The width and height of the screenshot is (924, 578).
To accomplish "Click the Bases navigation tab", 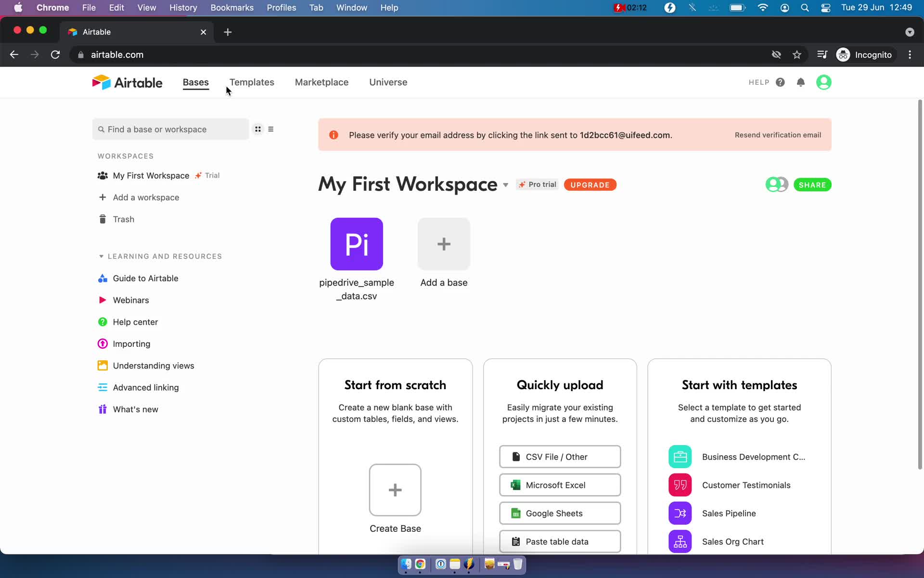I will click(x=195, y=82).
